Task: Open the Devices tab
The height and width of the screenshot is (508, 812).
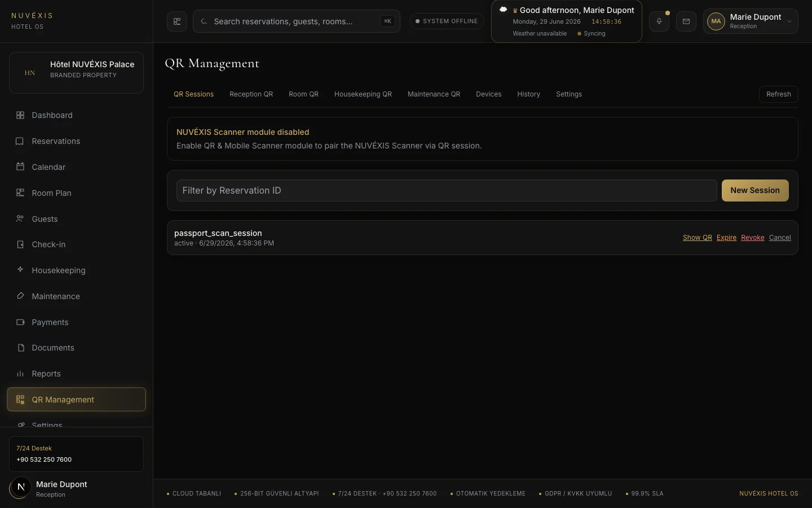Action: [x=488, y=94]
